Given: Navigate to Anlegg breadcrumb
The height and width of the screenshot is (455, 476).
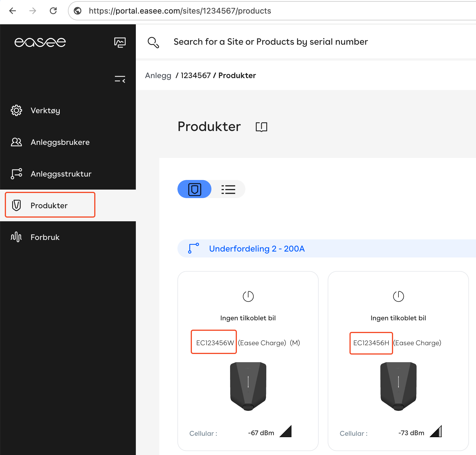Looking at the screenshot, I should (x=158, y=76).
